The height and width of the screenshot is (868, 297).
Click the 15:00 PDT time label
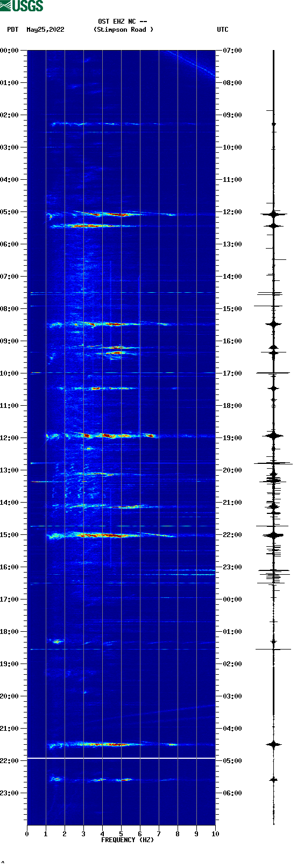point(10,535)
